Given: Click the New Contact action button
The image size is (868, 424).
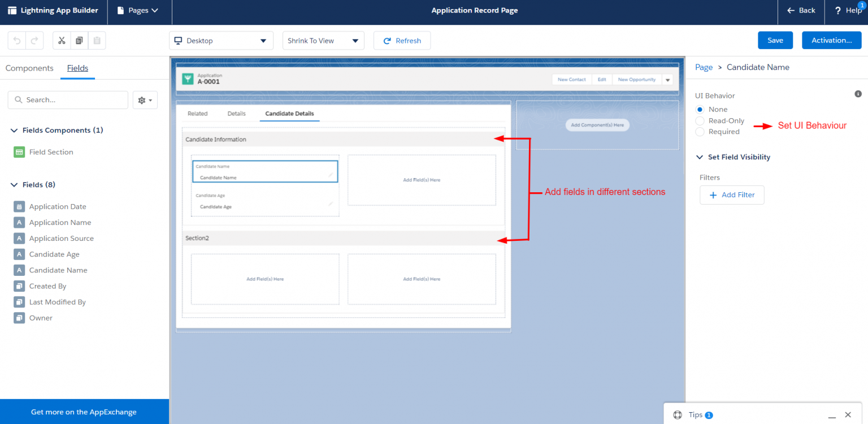Looking at the screenshot, I should (572, 80).
